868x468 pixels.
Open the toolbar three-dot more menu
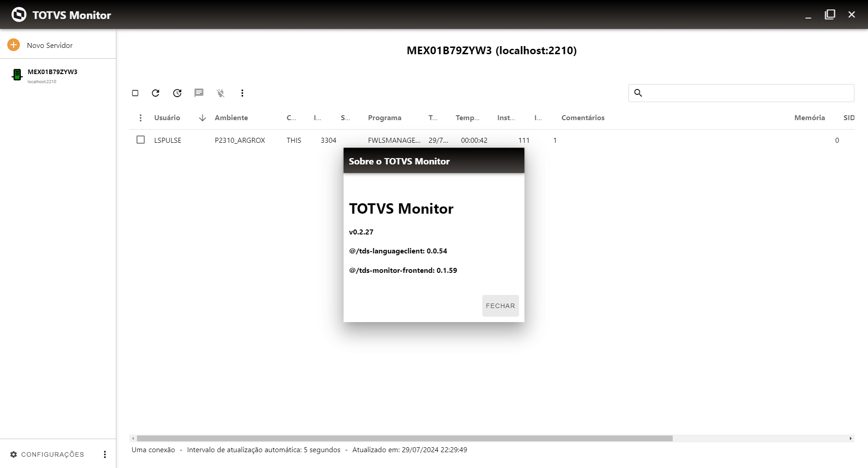click(x=242, y=93)
